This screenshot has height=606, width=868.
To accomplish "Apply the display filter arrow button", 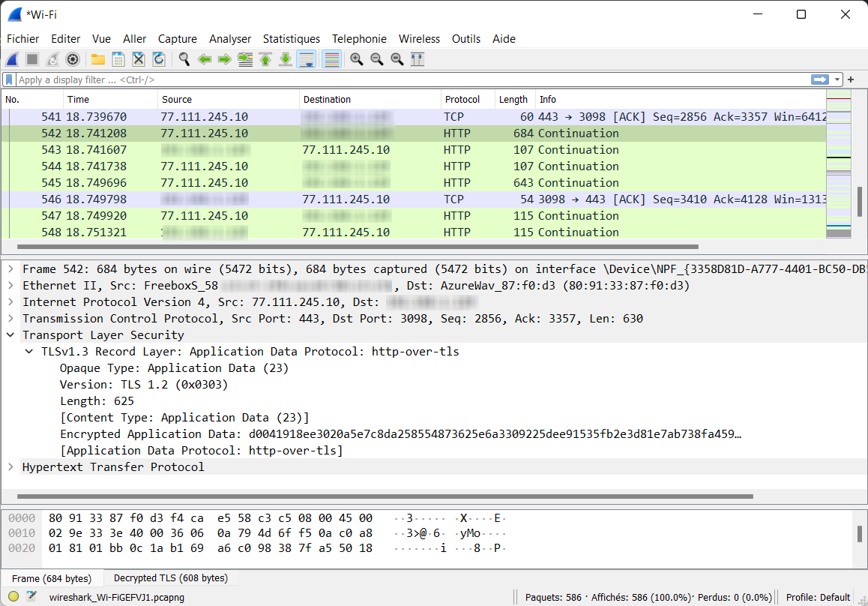I will 820,79.
